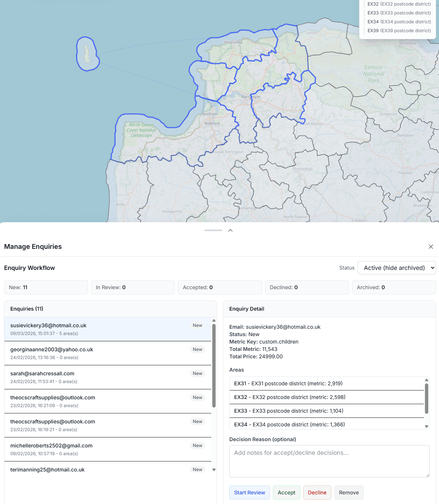Click the scroll-down arrow below the Areas list
The width and height of the screenshot is (439, 504).
(426, 426)
